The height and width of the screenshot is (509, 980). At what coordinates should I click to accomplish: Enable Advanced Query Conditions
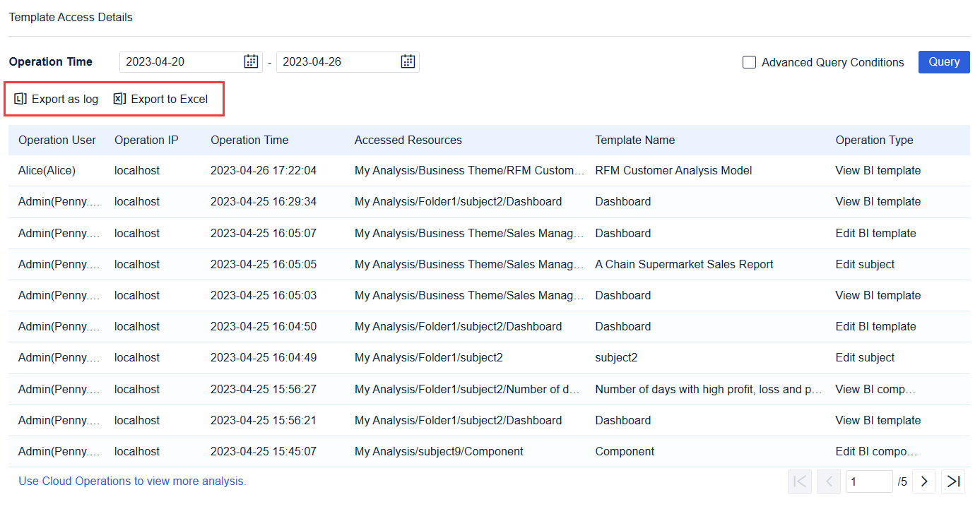tap(749, 62)
